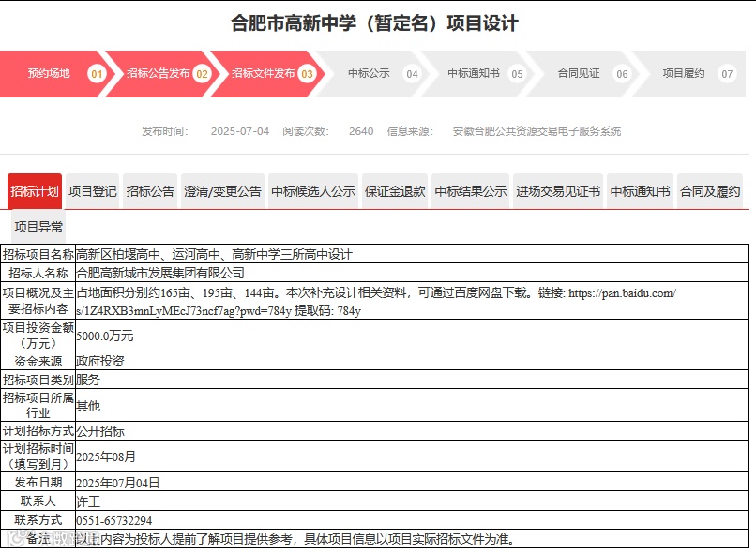
Task: Click the 资金来源 row label
Action: 38,361
